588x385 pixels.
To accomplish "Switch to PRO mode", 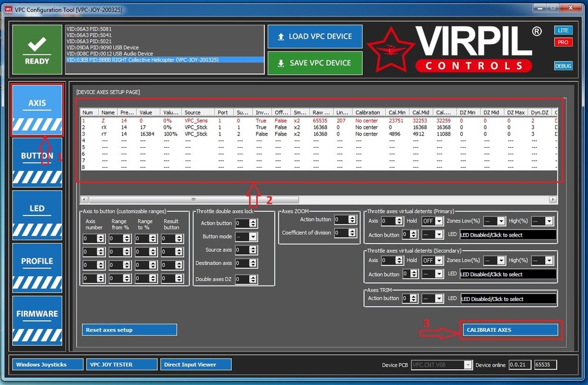I will point(563,42).
